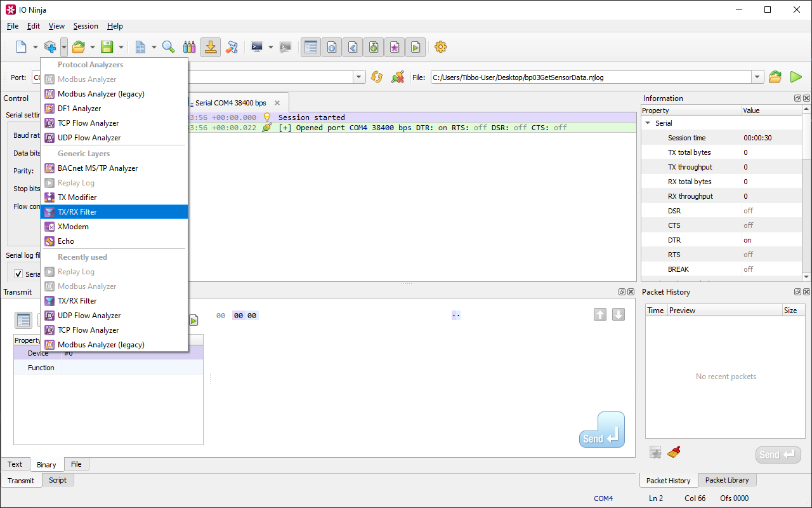Pick the highlighted TX/RX Filter under Generic Layers
Viewport: 812px width, 508px height.
coord(114,212)
